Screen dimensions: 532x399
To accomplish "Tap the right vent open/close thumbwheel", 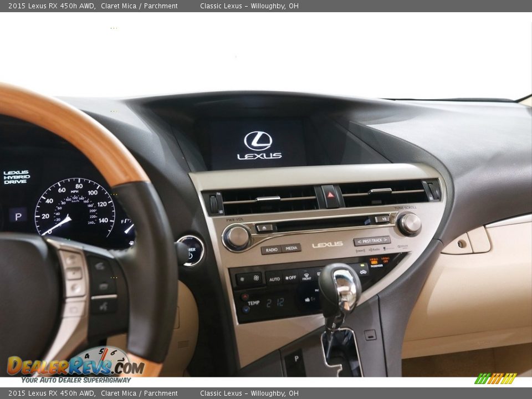I will [433, 191].
